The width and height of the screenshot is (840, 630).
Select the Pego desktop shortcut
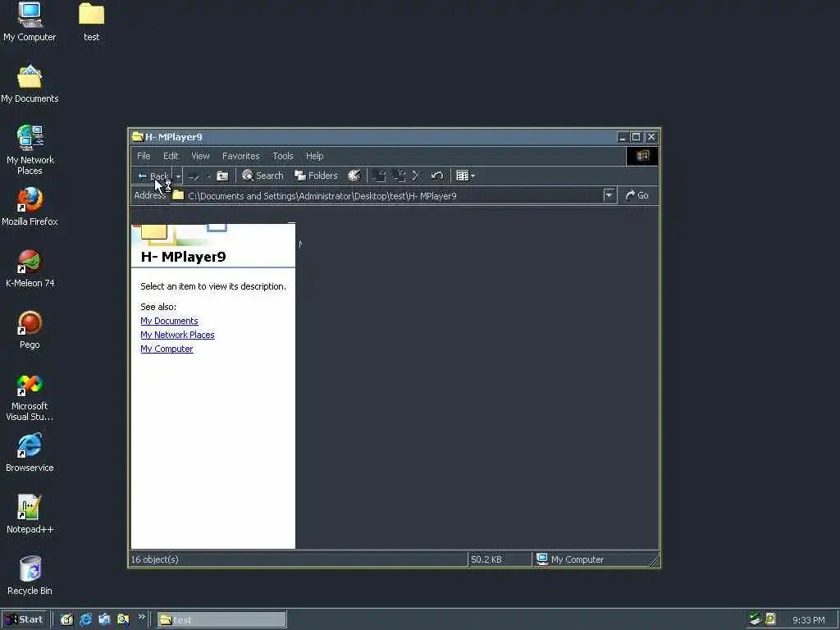(30, 330)
